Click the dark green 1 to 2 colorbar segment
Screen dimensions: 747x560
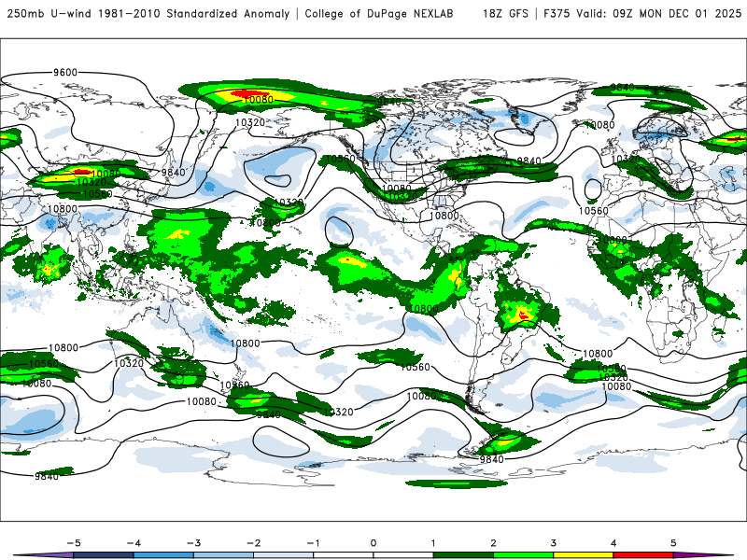[463, 555]
